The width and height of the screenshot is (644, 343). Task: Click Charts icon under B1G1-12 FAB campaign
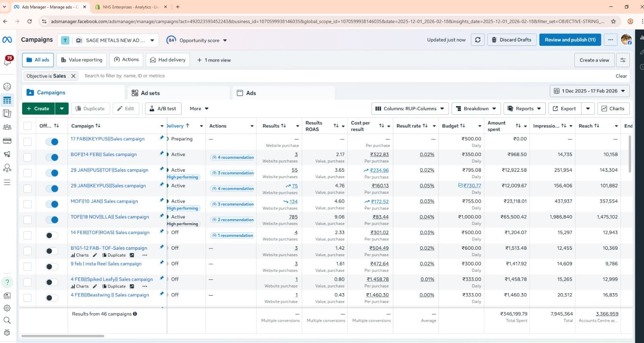pos(80,255)
